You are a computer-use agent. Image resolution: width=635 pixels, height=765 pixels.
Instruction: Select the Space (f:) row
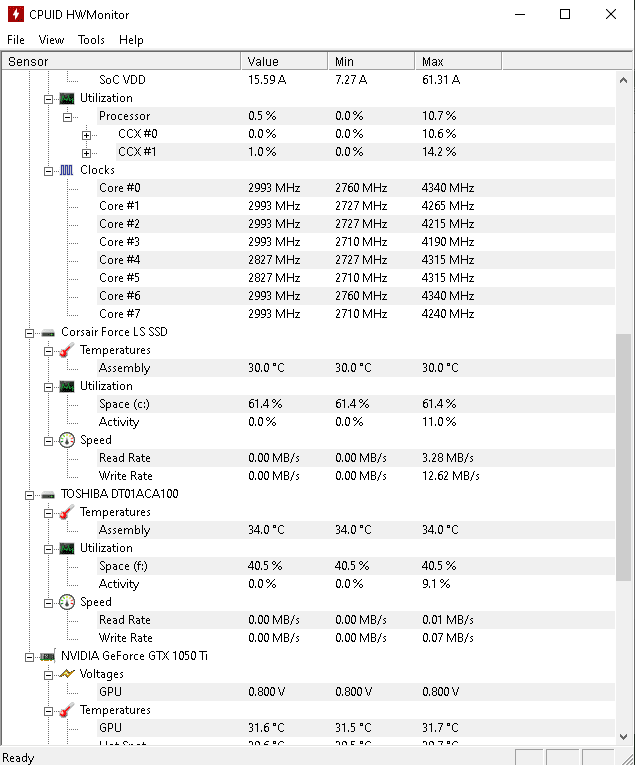pyautogui.click(x=356, y=566)
